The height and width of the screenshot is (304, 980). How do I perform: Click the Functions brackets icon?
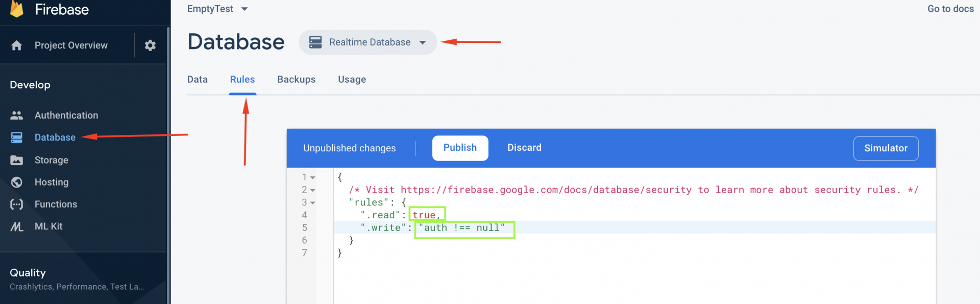17,204
